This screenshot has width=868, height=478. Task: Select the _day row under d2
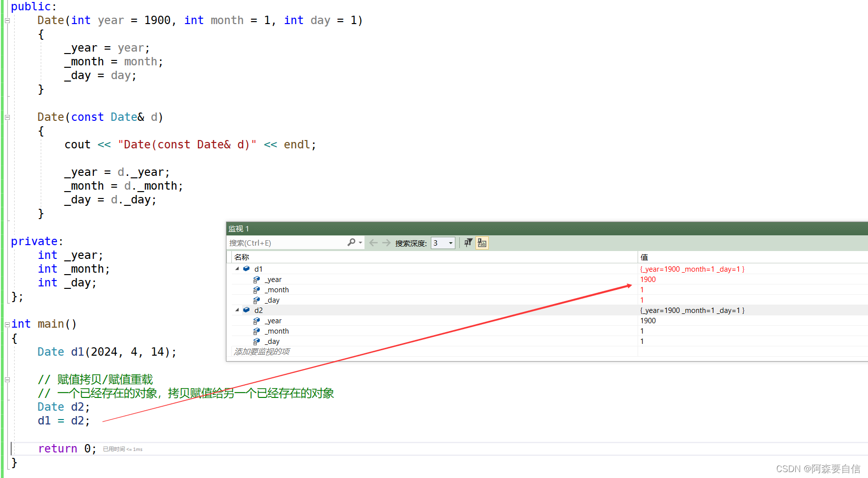435,341
